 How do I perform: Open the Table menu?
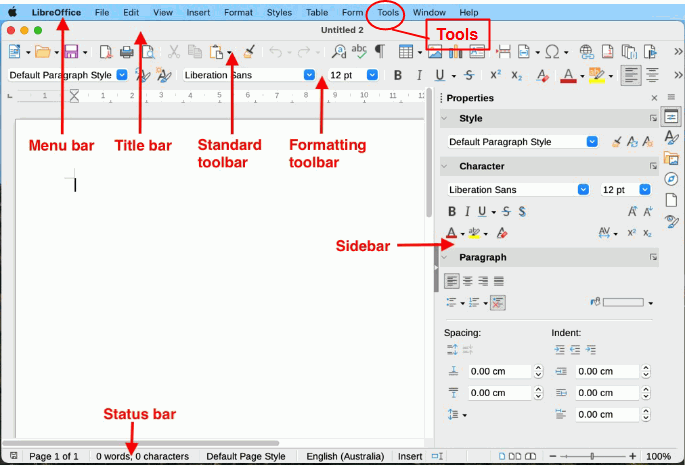pyautogui.click(x=317, y=13)
